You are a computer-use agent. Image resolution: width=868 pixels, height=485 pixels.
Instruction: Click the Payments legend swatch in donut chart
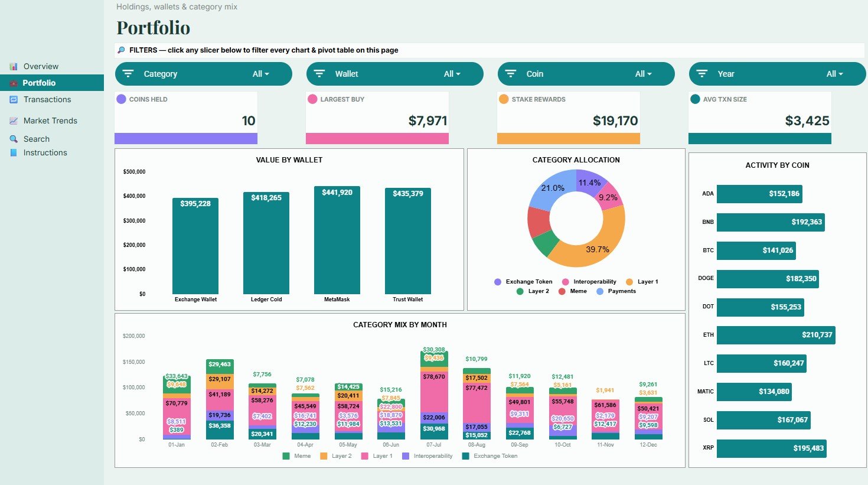pyautogui.click(x=600, y=291)
